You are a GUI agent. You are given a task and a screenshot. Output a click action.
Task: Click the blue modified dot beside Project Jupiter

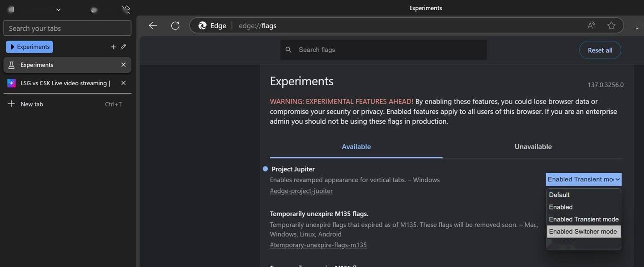[x=265, y=169]
